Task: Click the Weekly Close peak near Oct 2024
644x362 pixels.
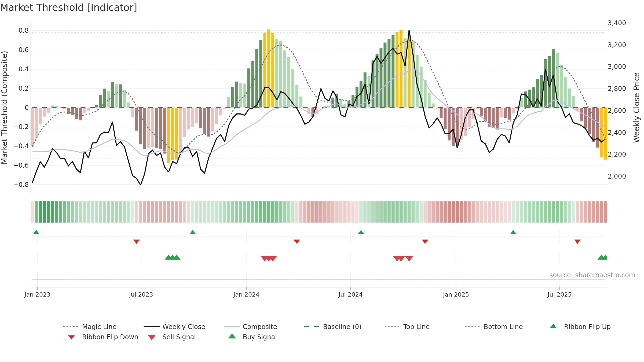Action: point(409,31)
